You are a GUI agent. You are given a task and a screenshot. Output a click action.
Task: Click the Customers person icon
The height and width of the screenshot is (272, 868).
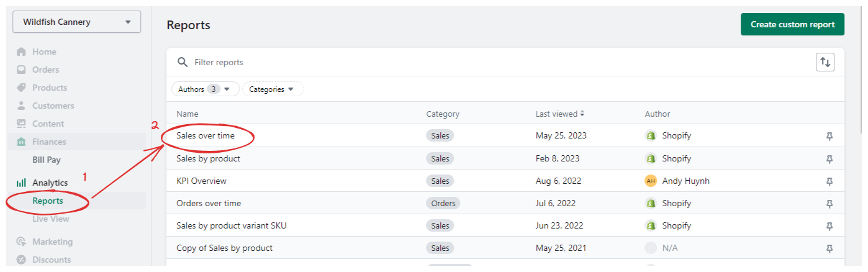22,106
